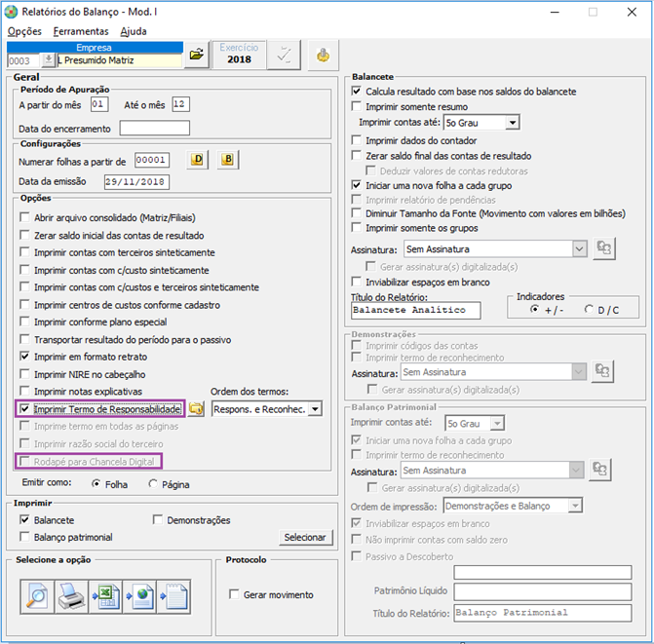Image resolution: width=654 pixels, height=644 pixels.
Task: Export report to web/HTML globe icon
Action: pos(139,597)
